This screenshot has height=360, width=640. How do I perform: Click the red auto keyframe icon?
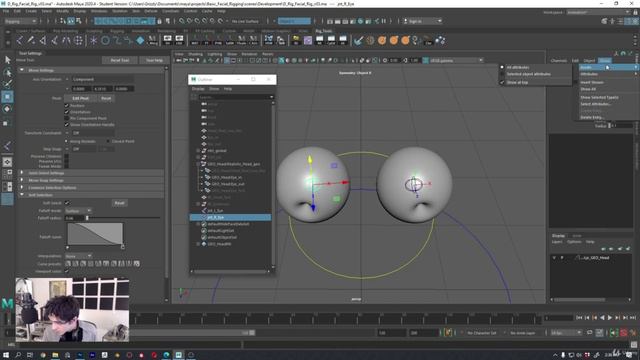click(624, 333)
